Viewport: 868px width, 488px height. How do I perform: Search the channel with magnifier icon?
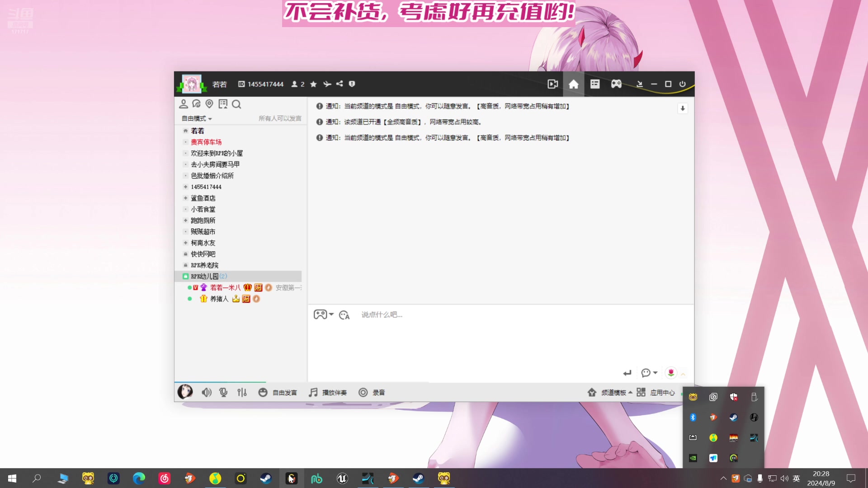[236, 104]
